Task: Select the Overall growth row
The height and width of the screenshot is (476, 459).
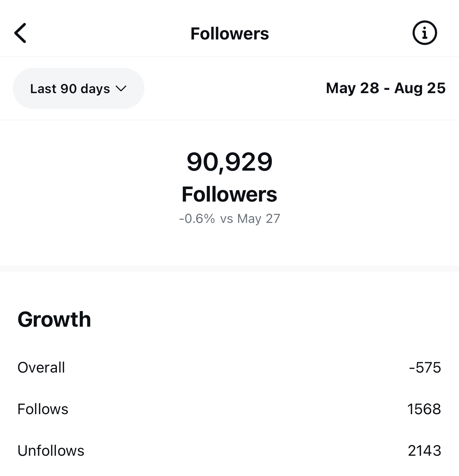Action: 229,368
